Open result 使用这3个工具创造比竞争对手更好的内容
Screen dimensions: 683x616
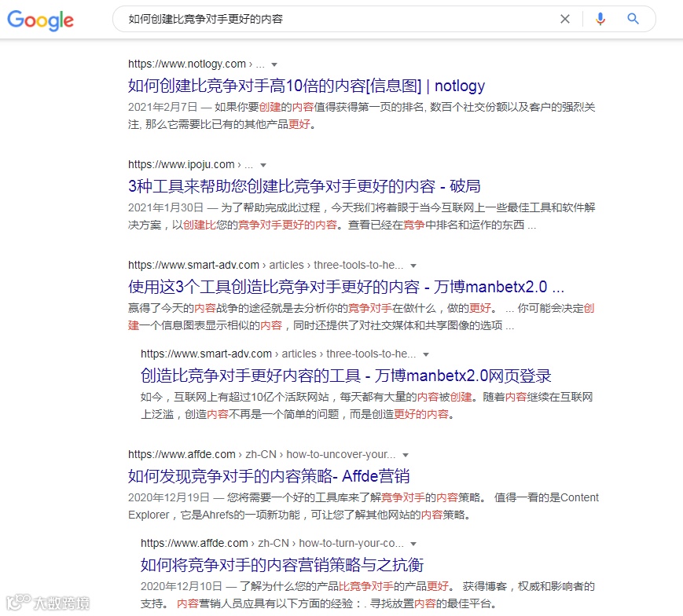(346, 287)
